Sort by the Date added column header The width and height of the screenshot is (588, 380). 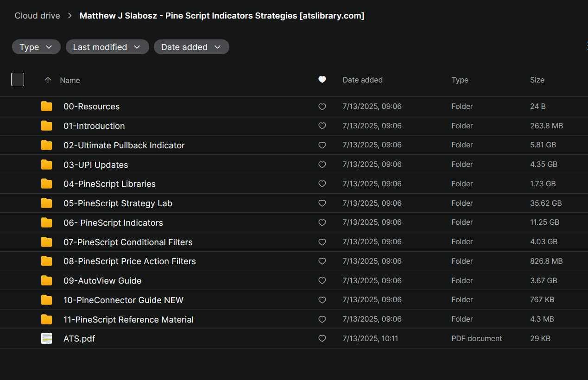pos(362,80)
